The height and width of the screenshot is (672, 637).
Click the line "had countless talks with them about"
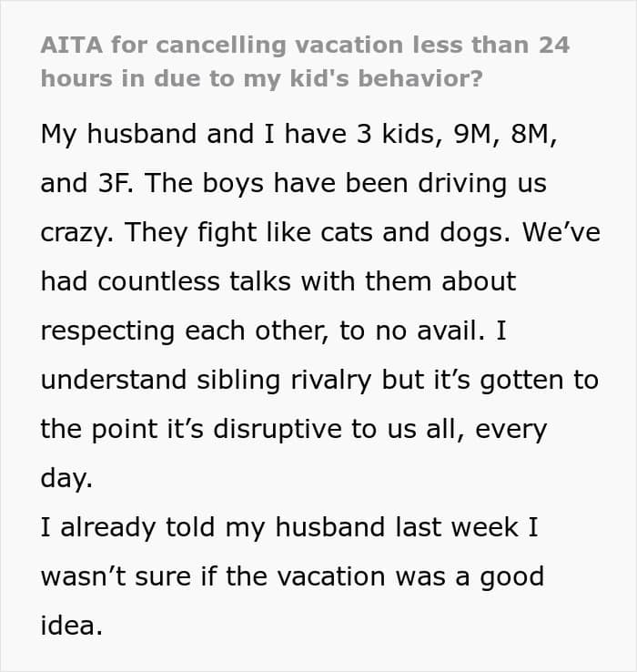[278, 281]
